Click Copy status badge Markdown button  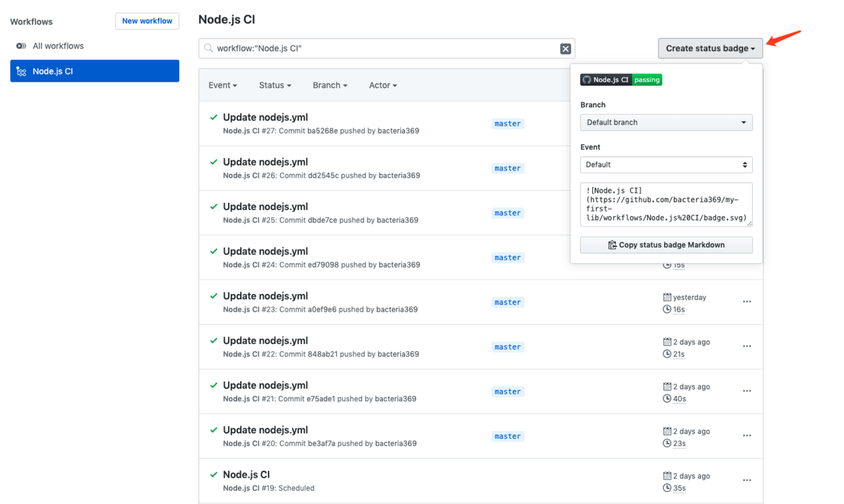pyautogui.click(x=666, y=245)
